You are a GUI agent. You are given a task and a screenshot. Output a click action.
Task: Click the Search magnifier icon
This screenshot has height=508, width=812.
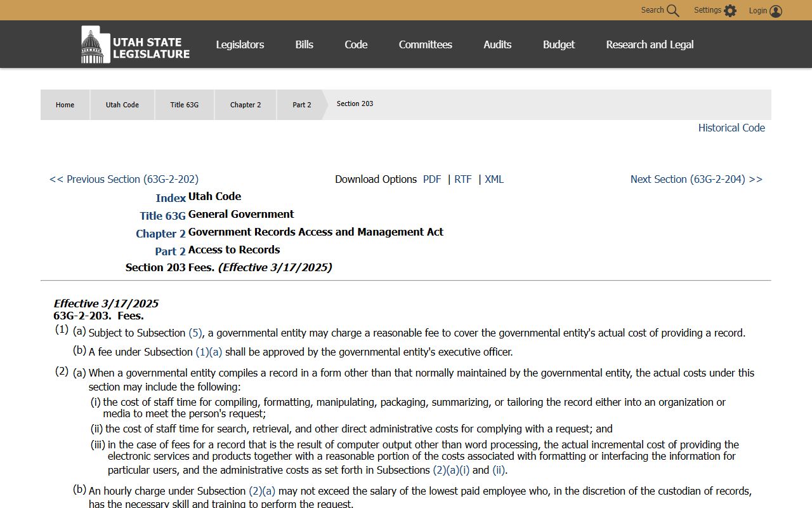click(673, 11)
